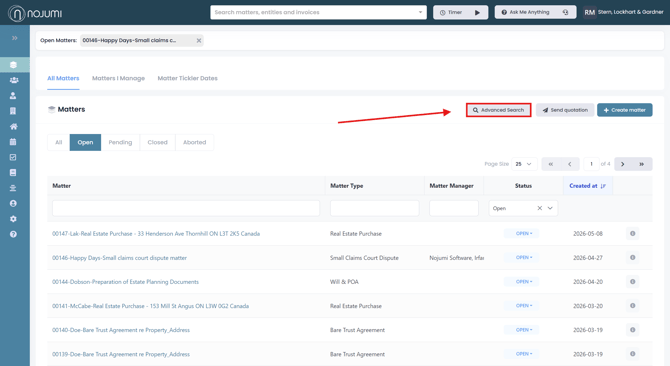Image resolution: width=670 pixels, height=366 pixels.
Task: Open Ask Me Anything help
Action: pos(535,12)
